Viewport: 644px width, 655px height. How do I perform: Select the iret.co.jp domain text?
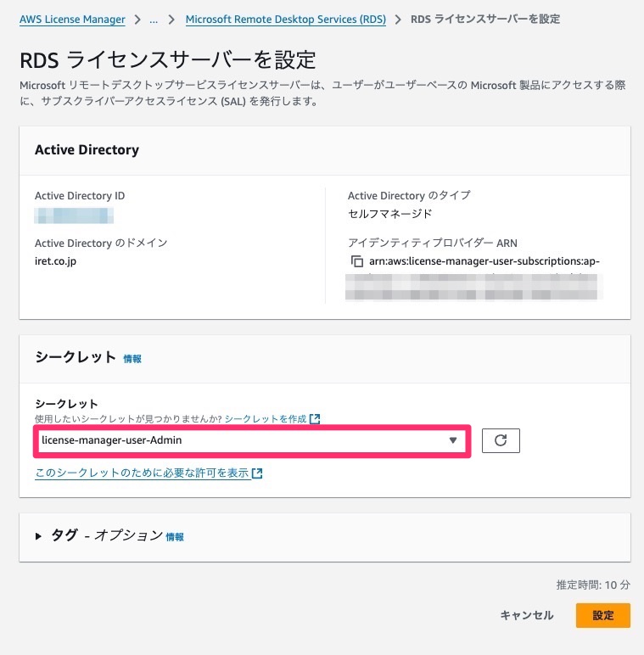click(55, 261)
